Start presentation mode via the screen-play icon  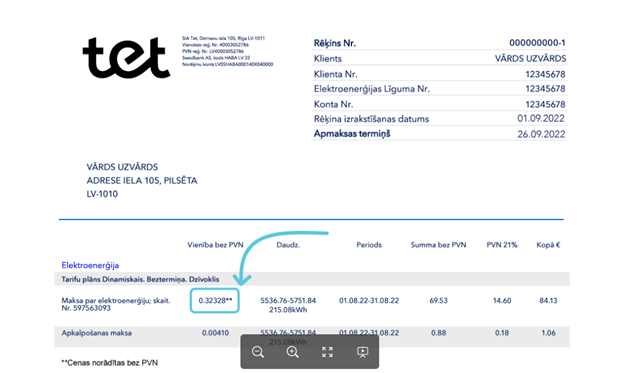362,352
